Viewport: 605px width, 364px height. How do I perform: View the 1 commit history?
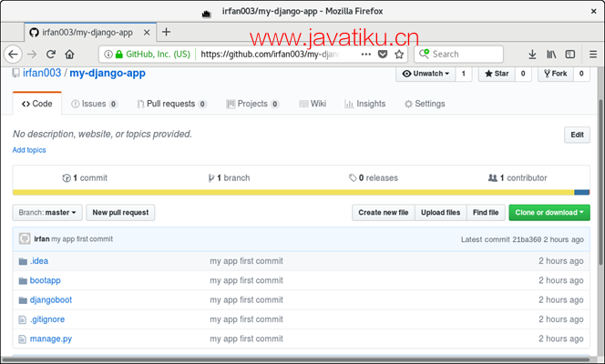(85, 178)
